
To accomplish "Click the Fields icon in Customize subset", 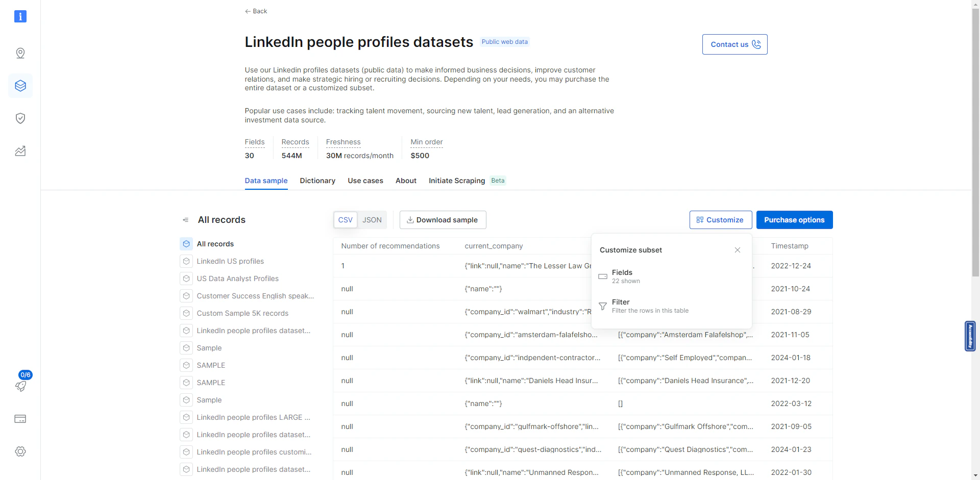I will coord(603,276).
